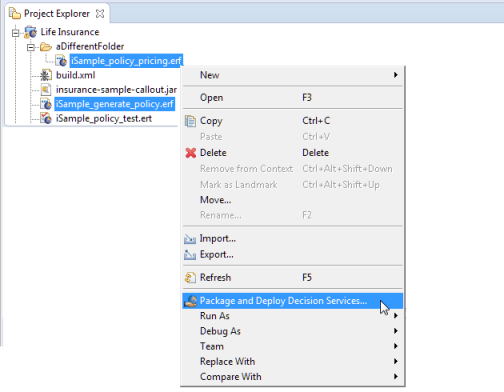Click the disabled Rename... menu entry
The image size is (504, 392).
[x=293, y=215]
